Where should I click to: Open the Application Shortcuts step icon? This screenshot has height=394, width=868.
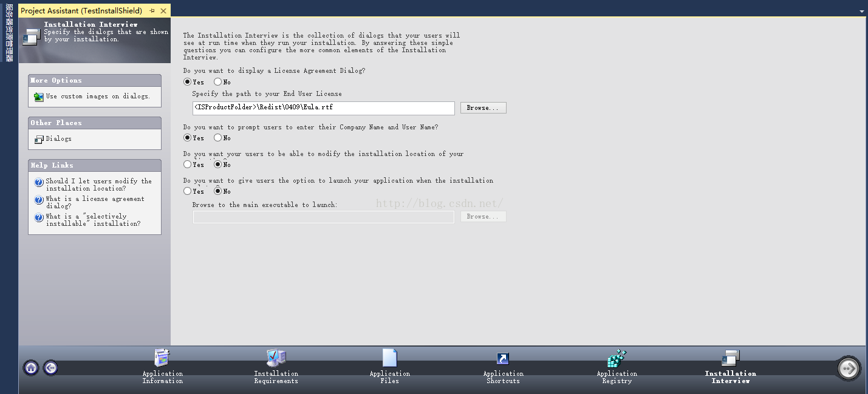[x=503, y=358]
